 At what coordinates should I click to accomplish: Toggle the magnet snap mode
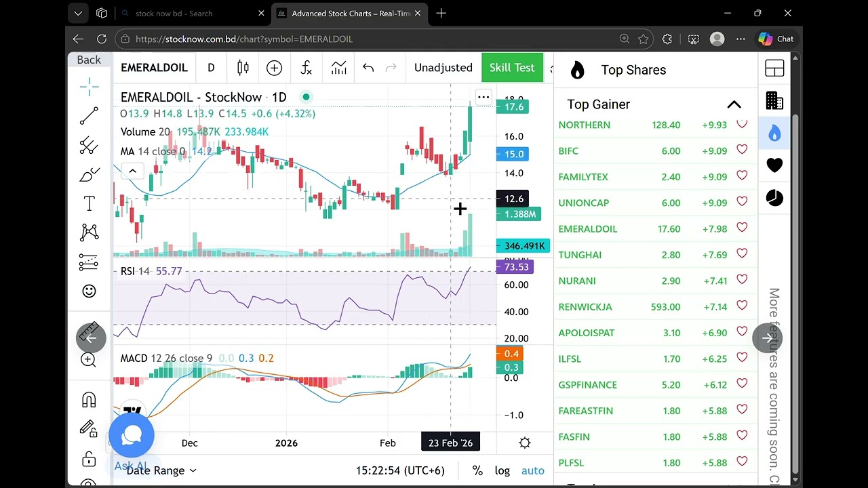pyautogui.click(x=89, y=400)
